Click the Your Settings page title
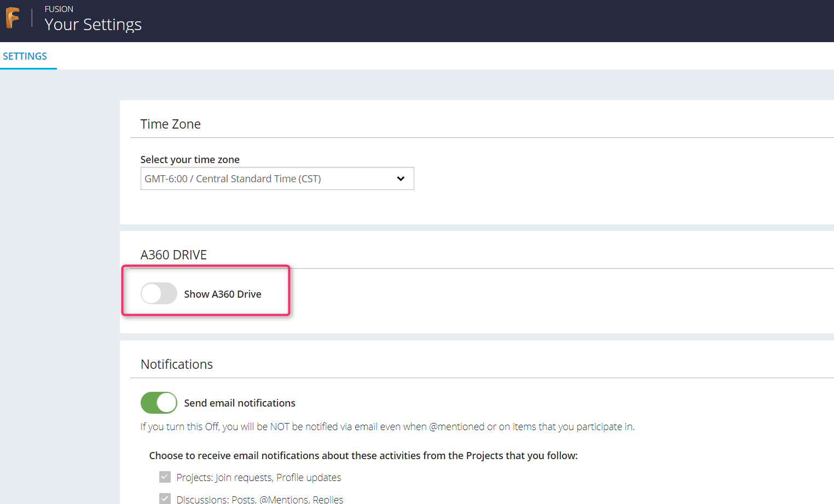Image resolution: width=834 pixels, height=504 pixels. [x=93, y=25]
